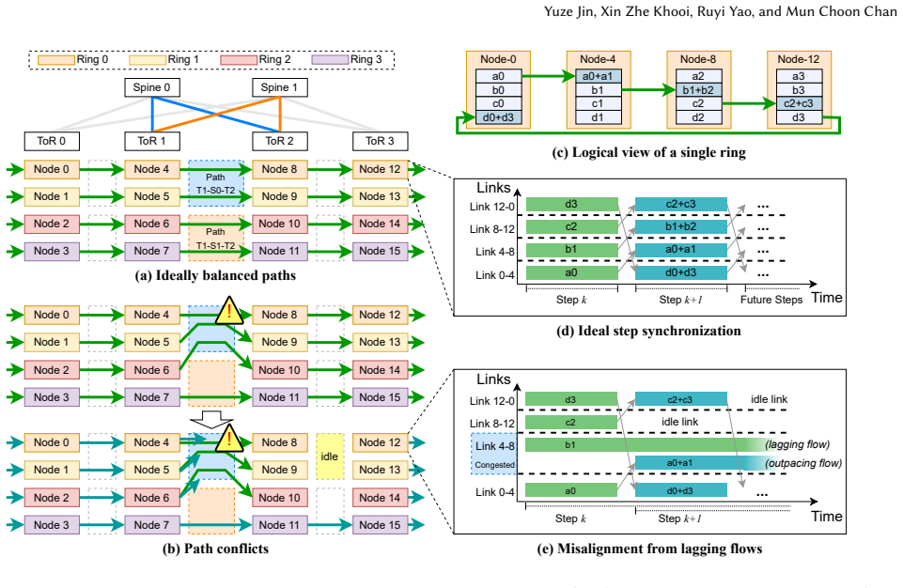The height and width of the screenshot is (588, 903).
Task: Click the Ring 2 red legend swatch
Action: [239, 60]
